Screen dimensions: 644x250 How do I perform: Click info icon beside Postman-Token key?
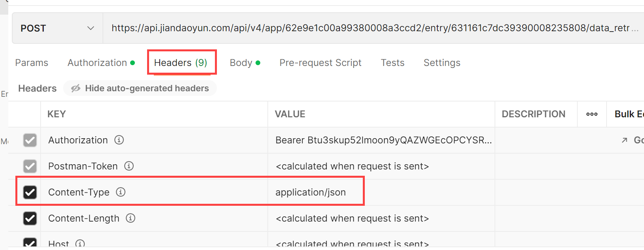[129, 166]
